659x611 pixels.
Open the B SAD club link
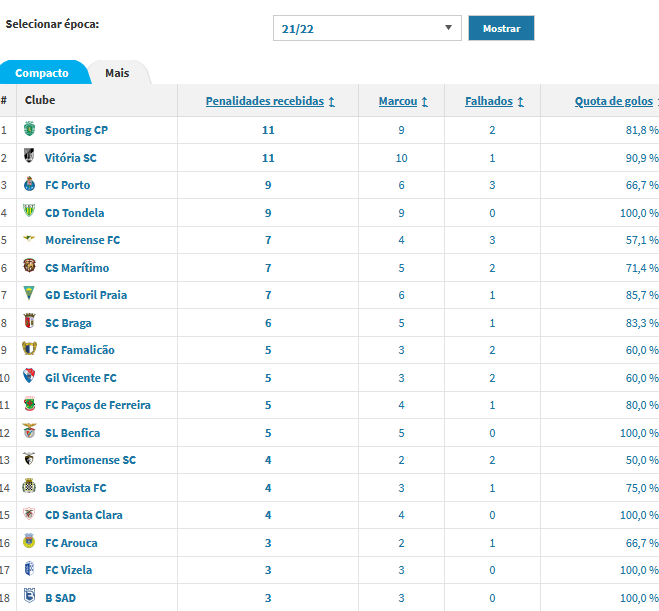coord(61,598)
